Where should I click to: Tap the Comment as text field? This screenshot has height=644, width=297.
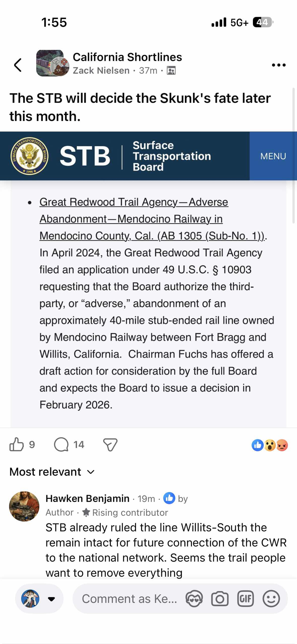coord(129,599)
